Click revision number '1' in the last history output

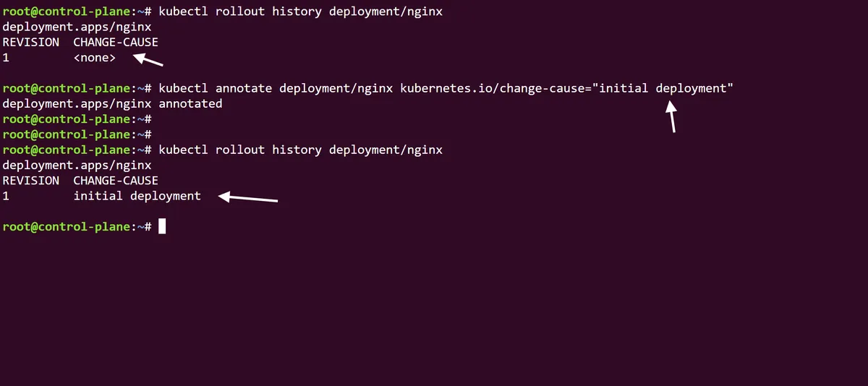coord(7,196)
